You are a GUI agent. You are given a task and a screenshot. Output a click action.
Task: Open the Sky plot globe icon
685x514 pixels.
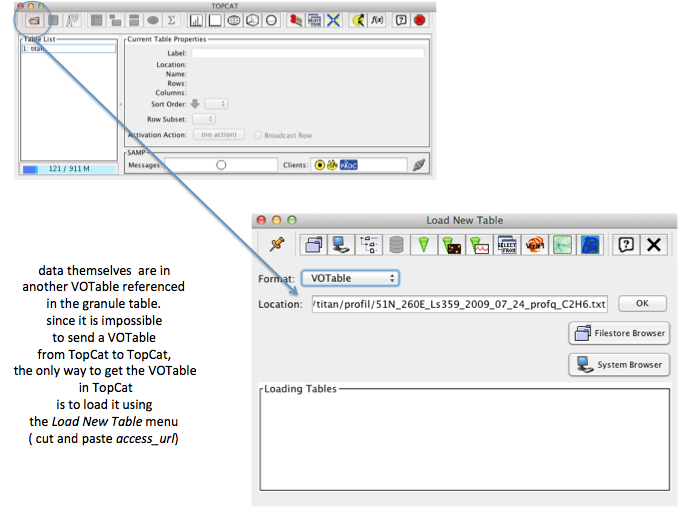(234, 20)
